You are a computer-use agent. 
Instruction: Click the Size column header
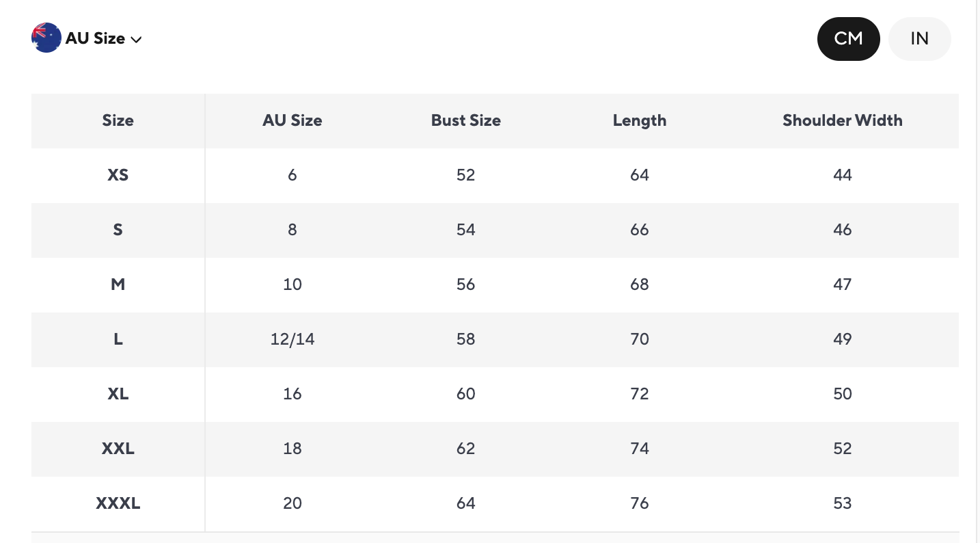pos(118,121)
